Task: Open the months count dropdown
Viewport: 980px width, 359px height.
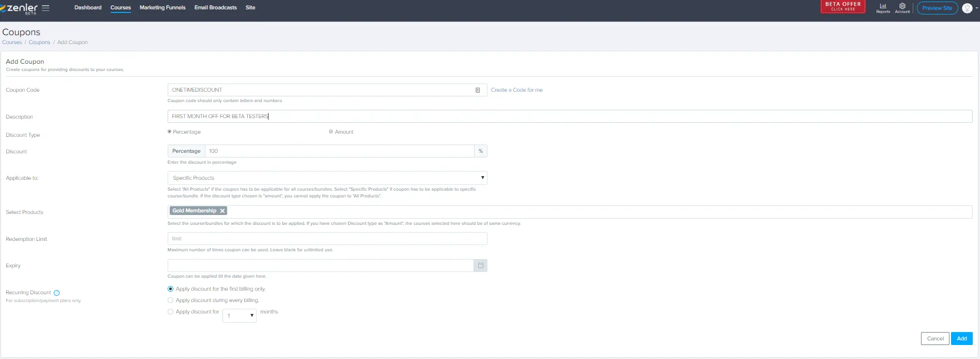Action: [x=240, y=315]
